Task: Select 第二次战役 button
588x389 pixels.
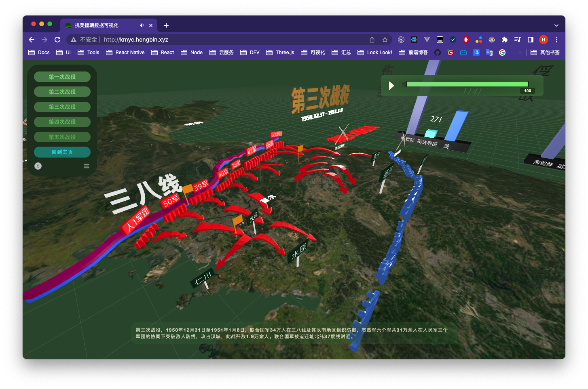Action: [x=62, y=92]
